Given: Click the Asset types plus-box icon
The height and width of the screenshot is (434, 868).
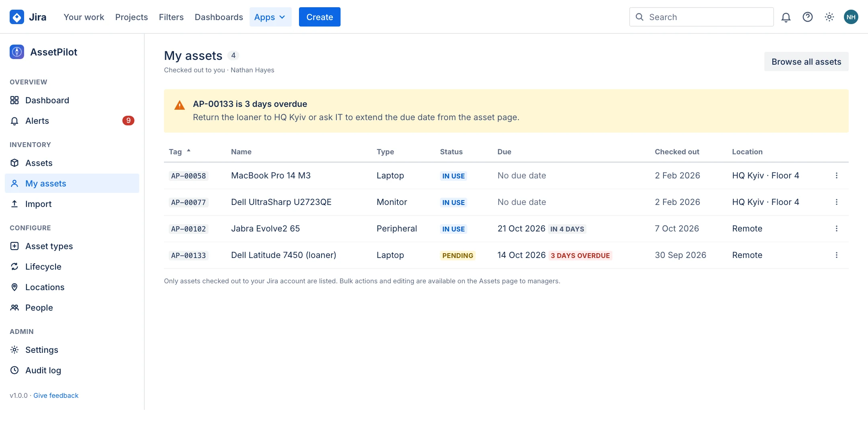Looking at the screenshot, I should coord(14,246).
